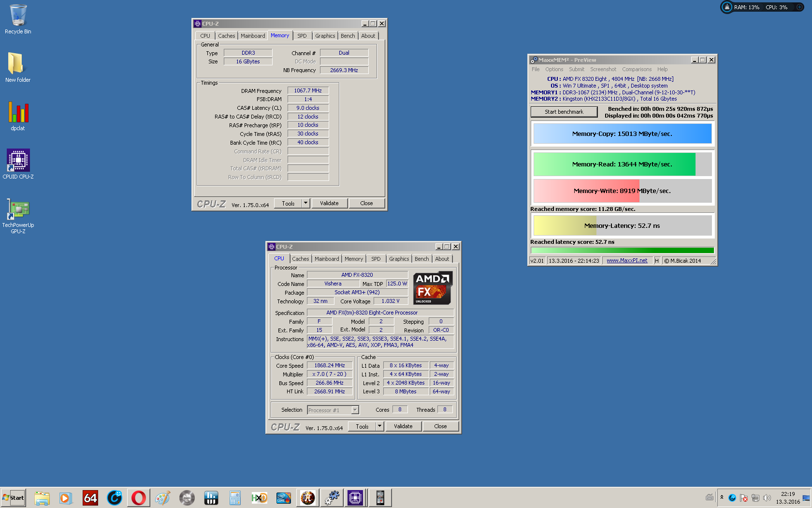Open Memory tab in lower CPU-Z window
812x508 pixels.
point(354,259)
